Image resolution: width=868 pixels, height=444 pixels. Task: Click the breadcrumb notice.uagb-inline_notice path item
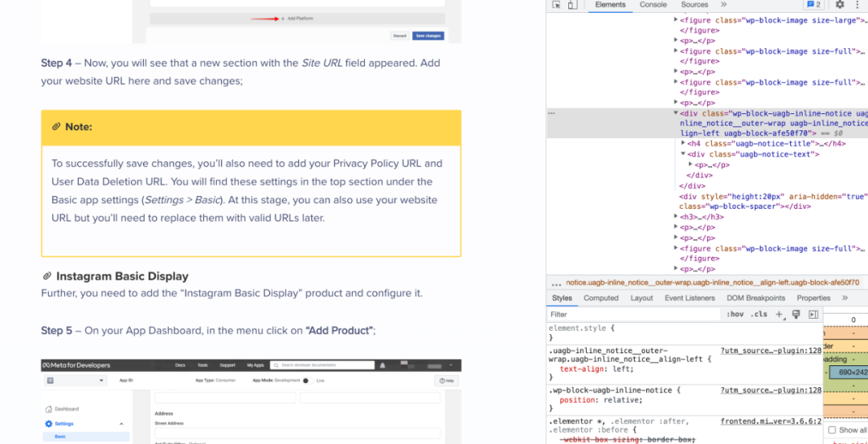pos(712,283)
